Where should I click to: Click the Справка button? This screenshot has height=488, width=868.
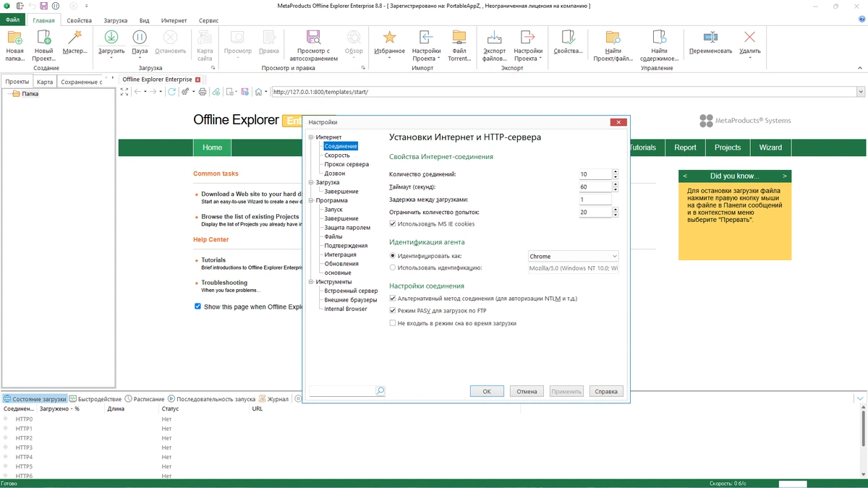coord(606,391)
